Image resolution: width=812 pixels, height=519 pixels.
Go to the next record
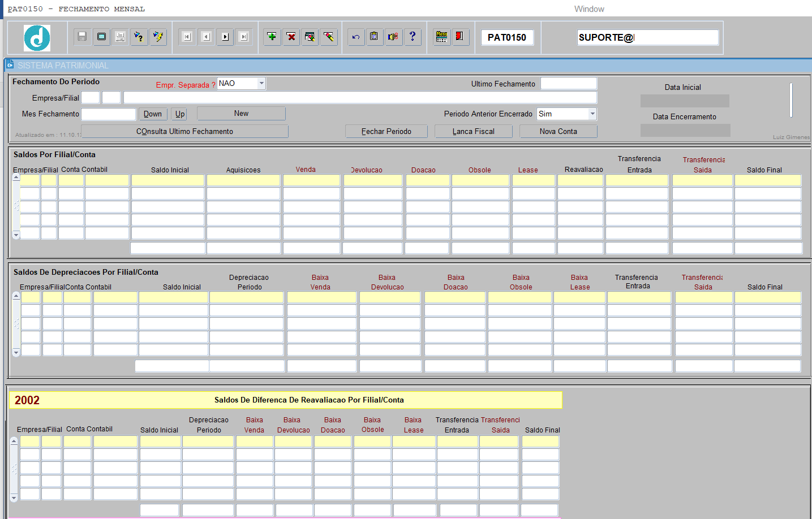point(225,37)
